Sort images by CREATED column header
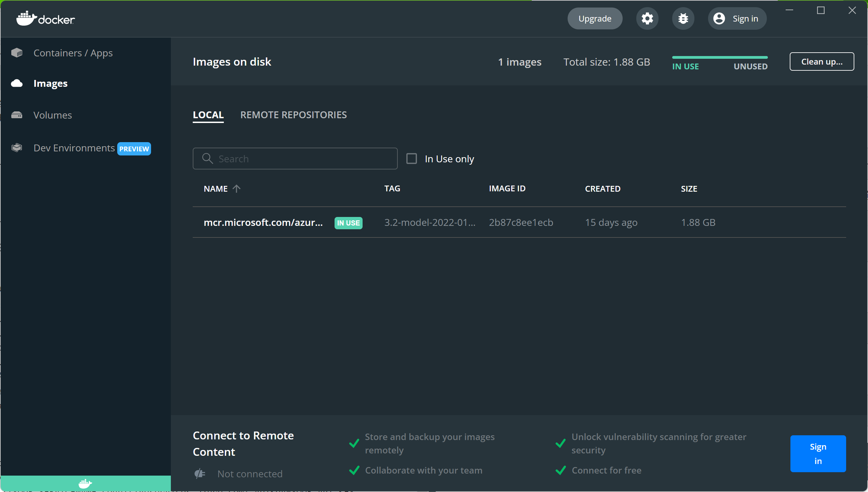Viewport: 868px width, 492px height. [602, 189]
